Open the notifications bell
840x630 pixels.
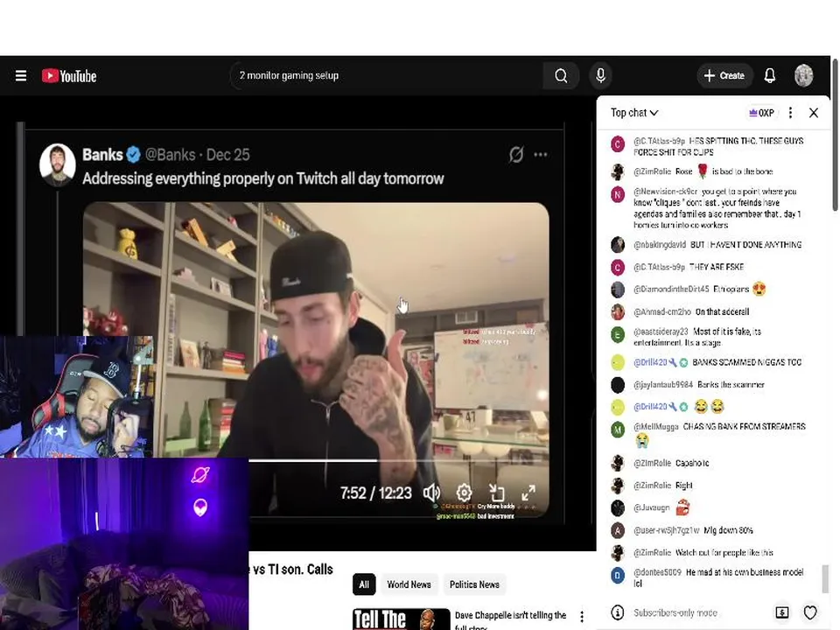coord(770,75)
